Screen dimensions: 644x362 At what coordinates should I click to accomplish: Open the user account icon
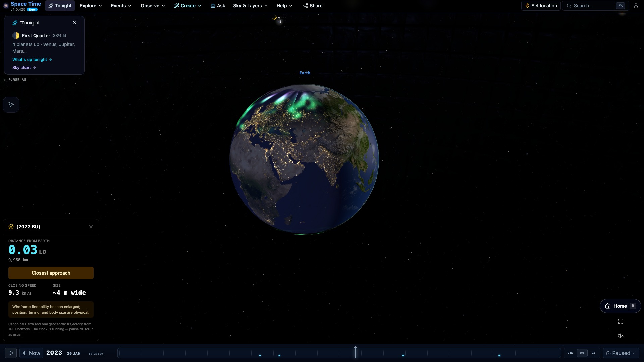(x=636, y=6)
